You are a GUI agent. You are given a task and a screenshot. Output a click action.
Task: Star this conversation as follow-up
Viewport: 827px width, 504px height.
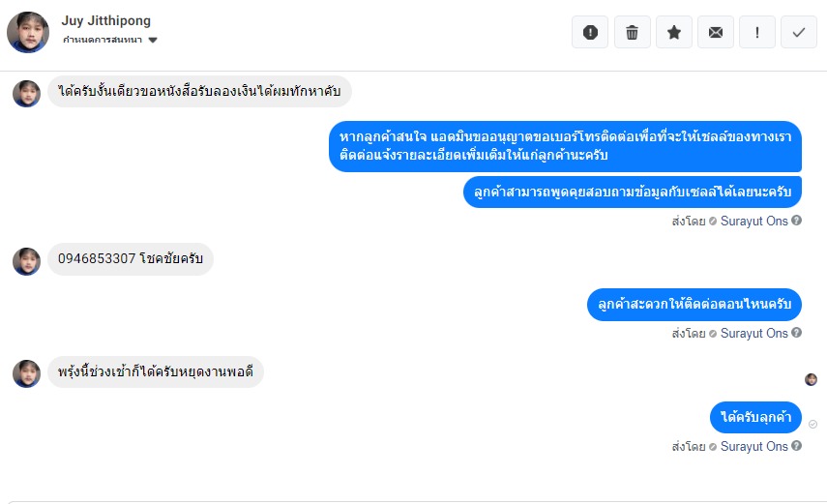pos(674,32)
